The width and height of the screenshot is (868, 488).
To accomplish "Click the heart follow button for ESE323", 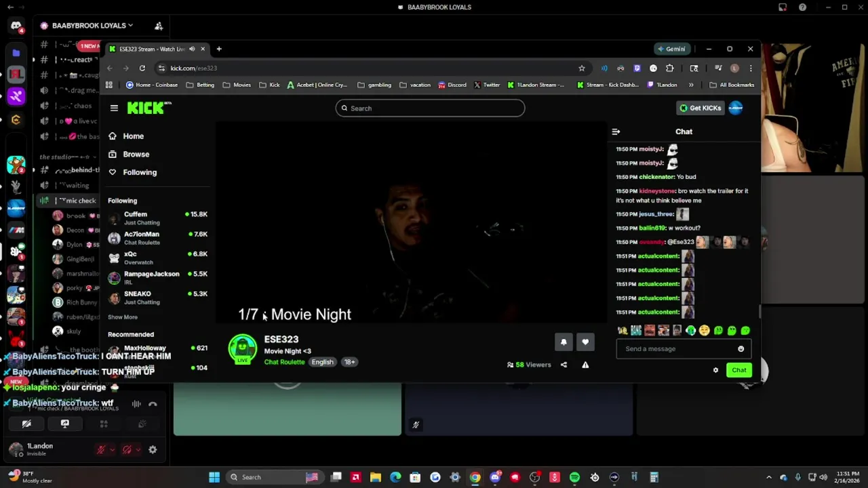I will tap(585, 342).
